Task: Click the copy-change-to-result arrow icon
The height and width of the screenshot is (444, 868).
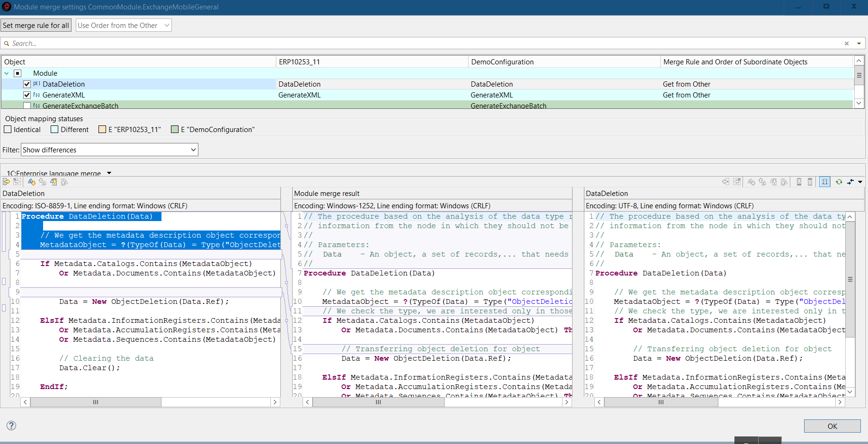Action: [6, 182]
